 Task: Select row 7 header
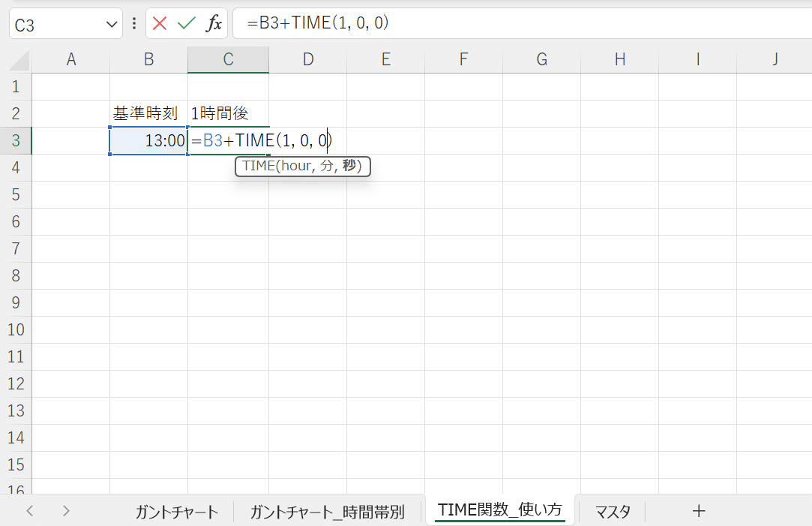[x=16, y=249]
